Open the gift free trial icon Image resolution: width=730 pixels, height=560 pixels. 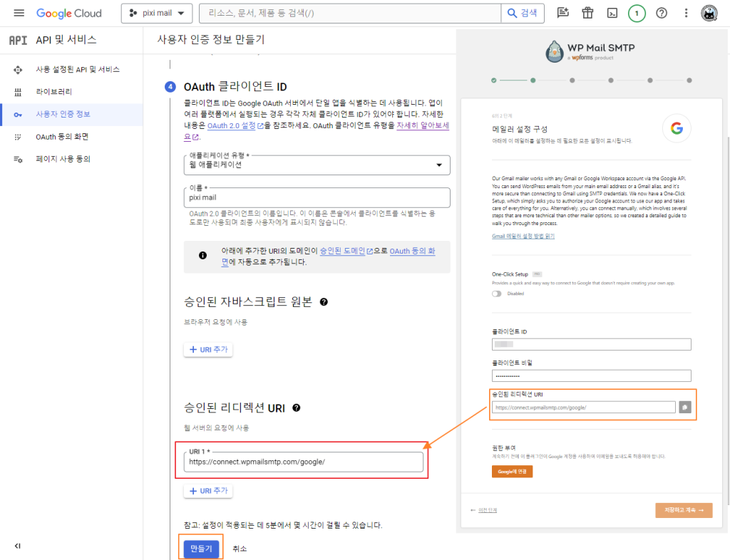pyautogui.click(x=587, y=13)
